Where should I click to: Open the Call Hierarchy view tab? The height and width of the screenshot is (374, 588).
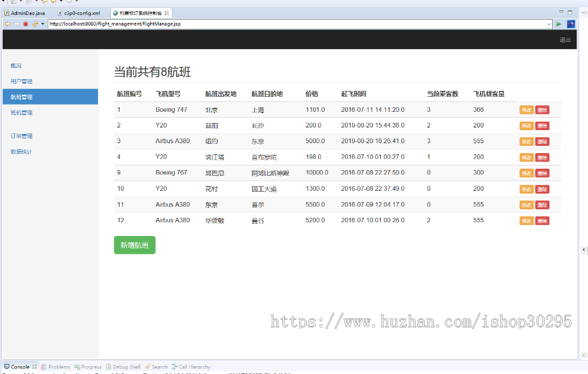[x=191, y=367]
